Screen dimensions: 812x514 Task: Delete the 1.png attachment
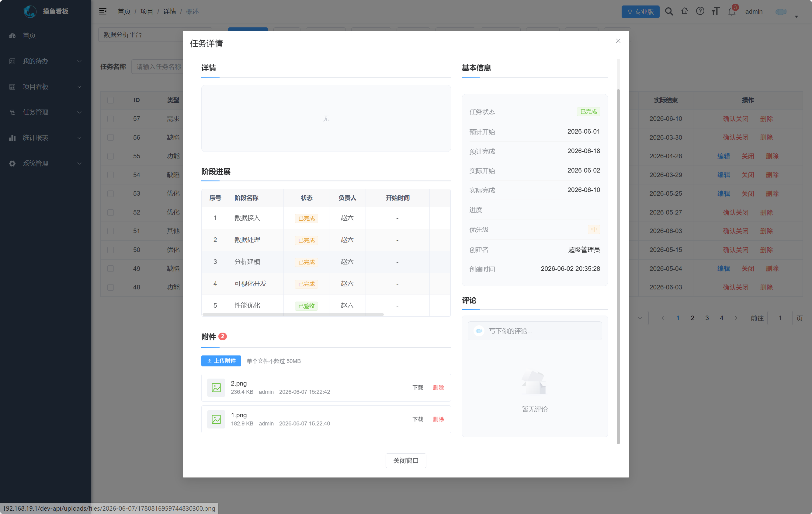click(438, 419)
